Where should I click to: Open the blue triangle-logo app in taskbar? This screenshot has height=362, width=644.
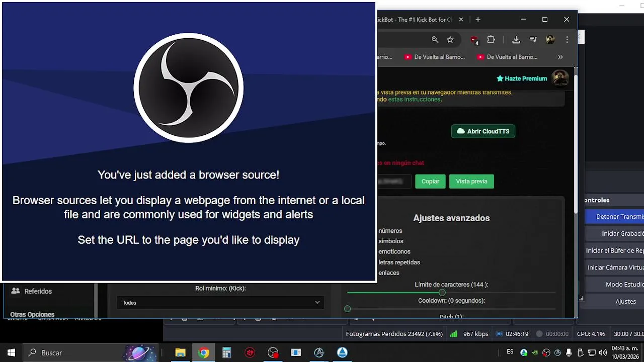pyautogui.click(x=342, y=352)
